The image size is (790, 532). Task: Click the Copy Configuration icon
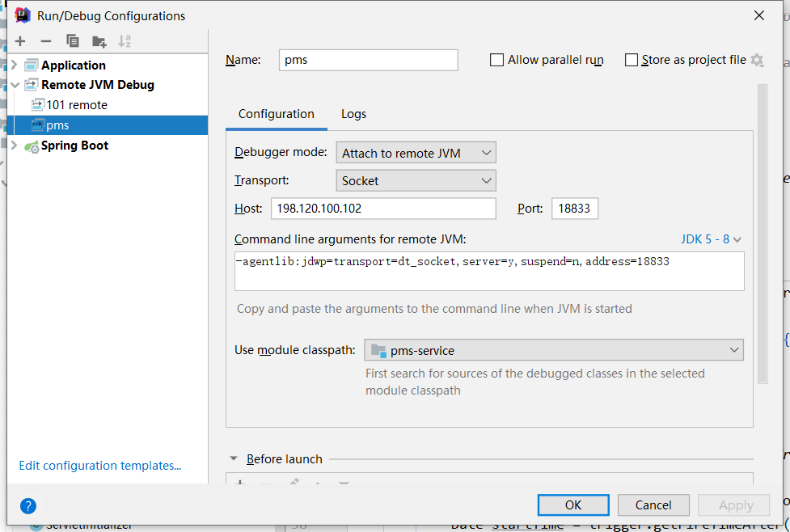[x=73, y=41]
